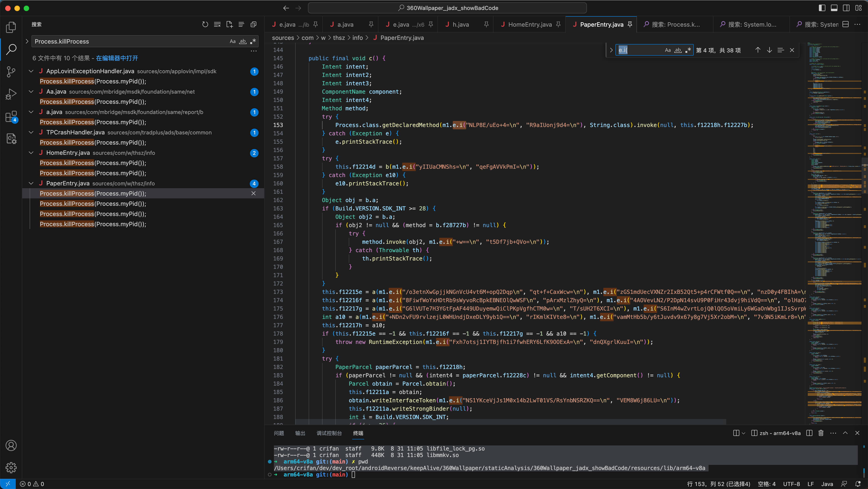Toggle find in selection icon
This screenshot has width=868, height=489.
tap(780, 50)
